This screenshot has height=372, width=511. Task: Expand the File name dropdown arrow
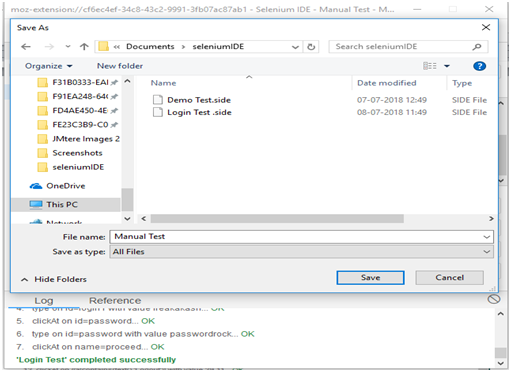click(x=487, y=237)
